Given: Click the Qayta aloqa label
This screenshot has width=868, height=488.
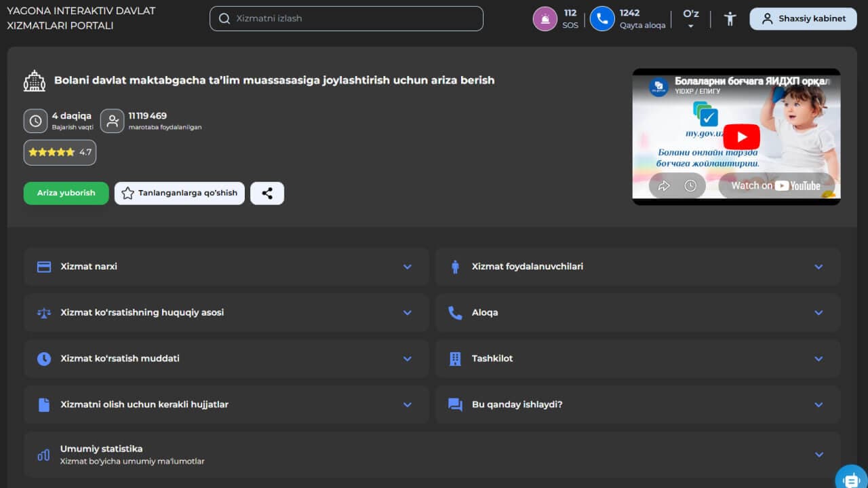Looking at the screenshot, I should (643, 25).
